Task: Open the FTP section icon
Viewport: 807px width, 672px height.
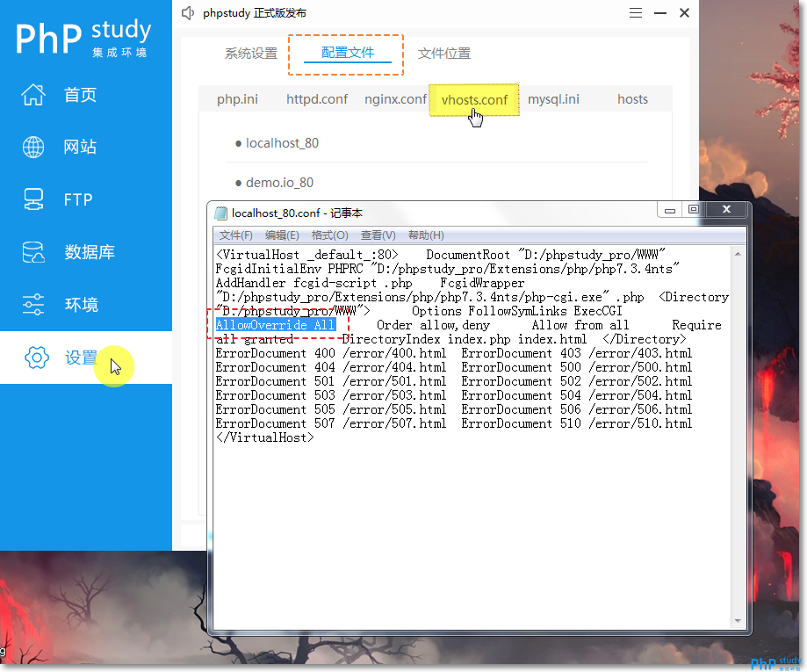Action: click(33, 199)
